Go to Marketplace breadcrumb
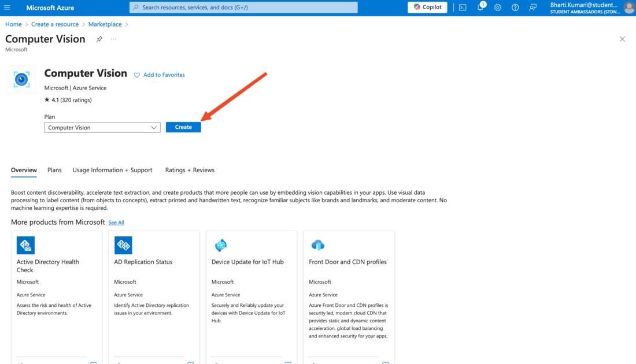The image size is (636, 364). 105,24
